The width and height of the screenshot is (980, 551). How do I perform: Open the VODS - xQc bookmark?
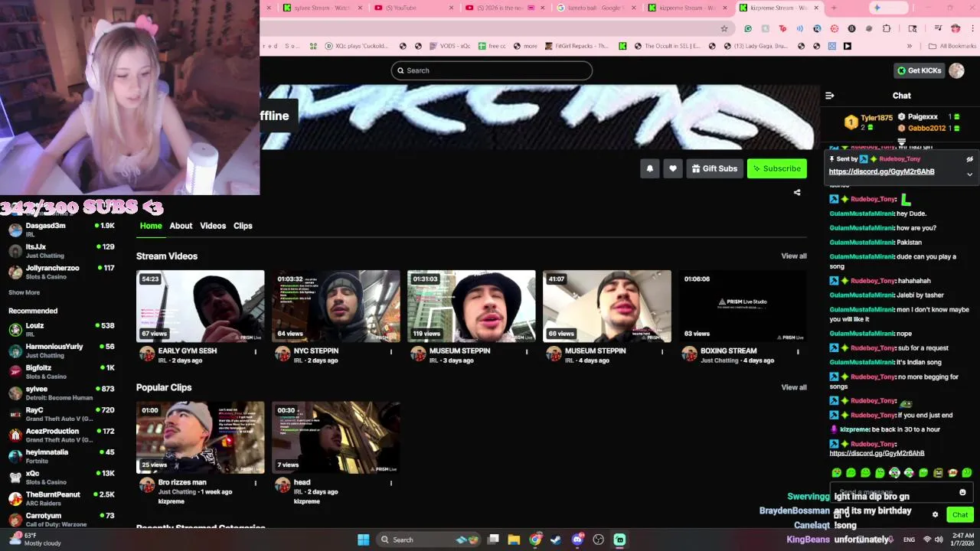(x=449, y=46)
